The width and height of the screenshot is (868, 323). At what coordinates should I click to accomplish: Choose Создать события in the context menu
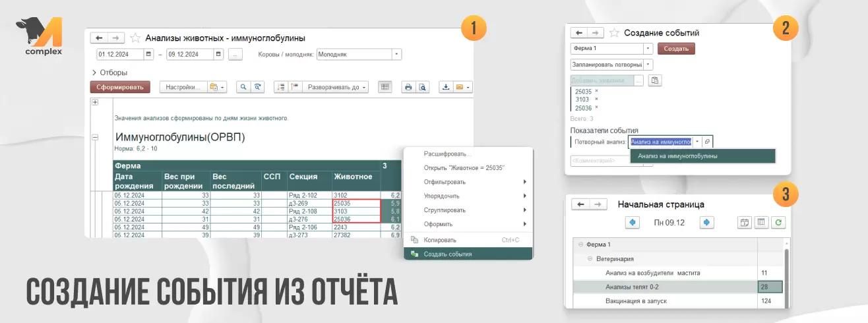coord(468,254)
